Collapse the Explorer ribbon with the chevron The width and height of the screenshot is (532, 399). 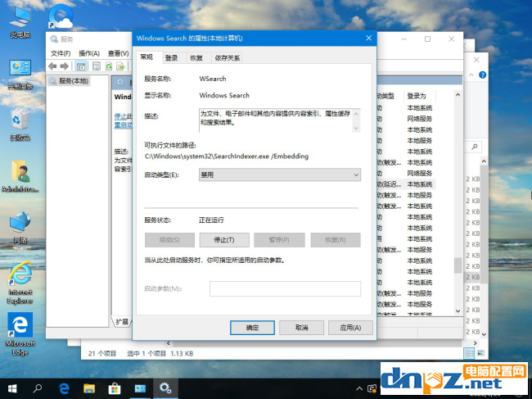[471, 75]
